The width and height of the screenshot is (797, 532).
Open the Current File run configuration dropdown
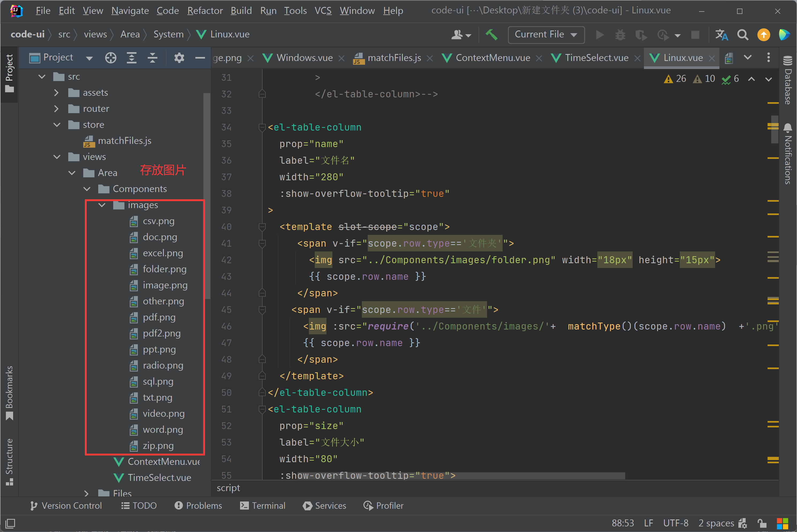click(546, 35)
